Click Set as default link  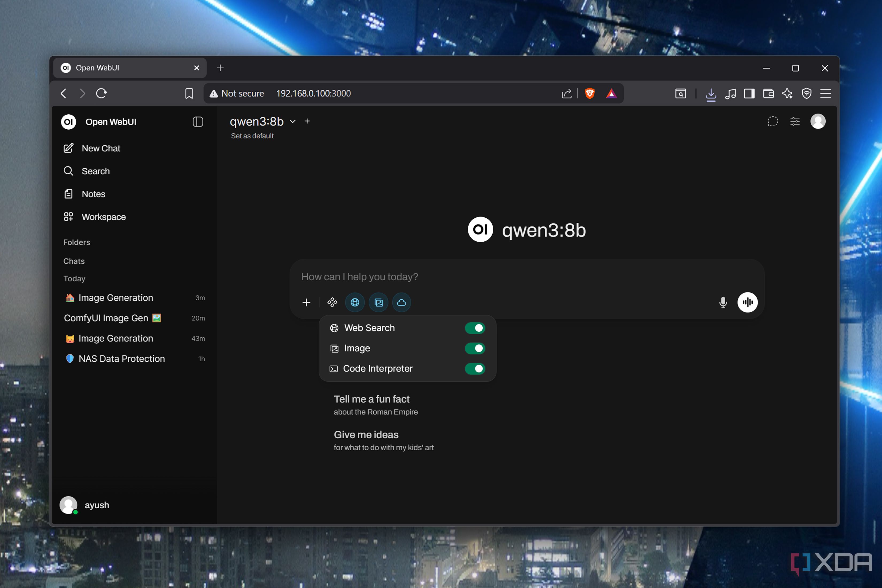(252, 136)
